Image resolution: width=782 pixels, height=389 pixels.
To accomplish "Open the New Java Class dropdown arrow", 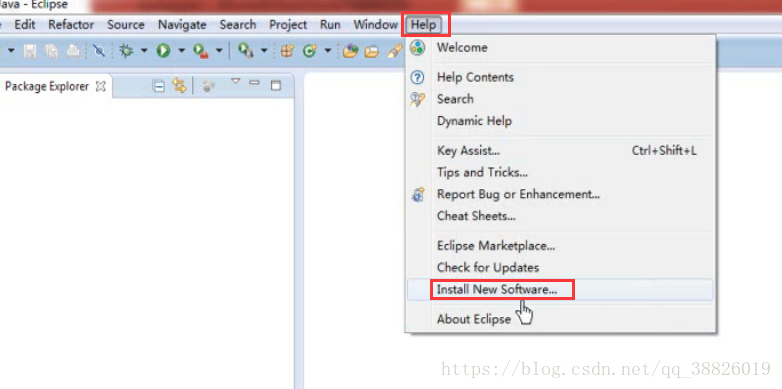I will click(328, 50).
